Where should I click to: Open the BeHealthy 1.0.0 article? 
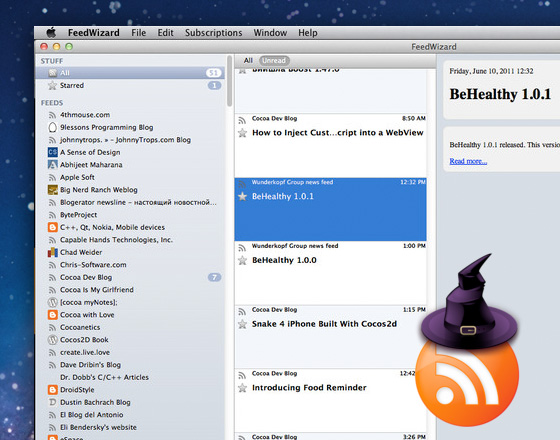(x=330, y=274)
